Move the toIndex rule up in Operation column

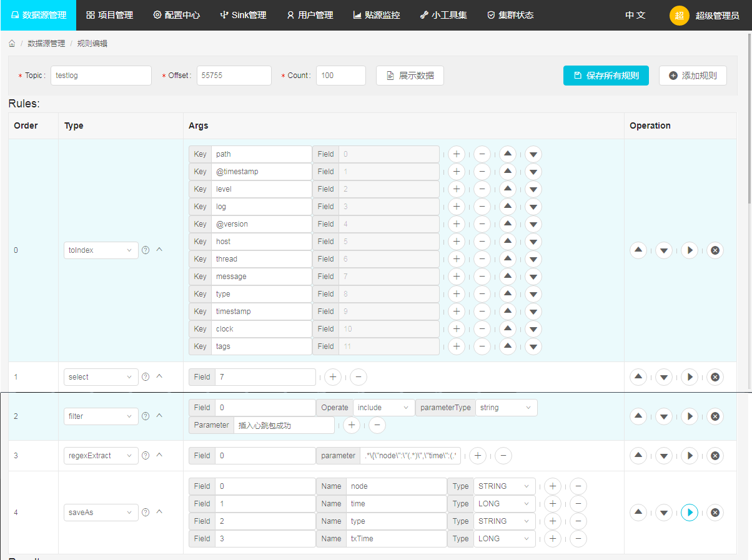click(x=638, y=250)
